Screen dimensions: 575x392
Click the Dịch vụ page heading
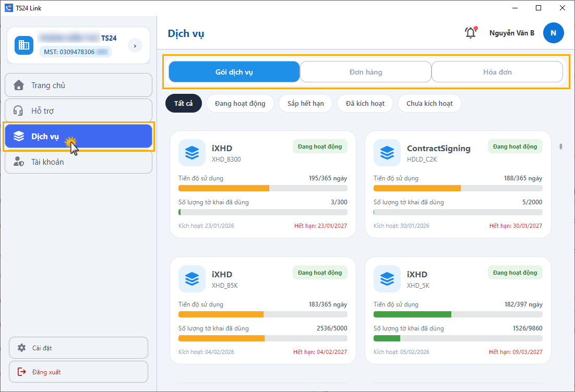click(186, 33)
